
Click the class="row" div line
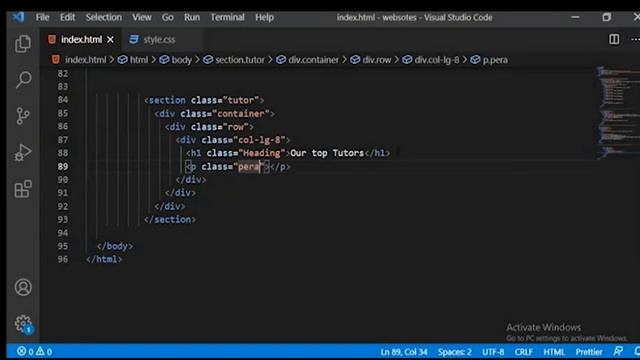[x=209, y=127]
